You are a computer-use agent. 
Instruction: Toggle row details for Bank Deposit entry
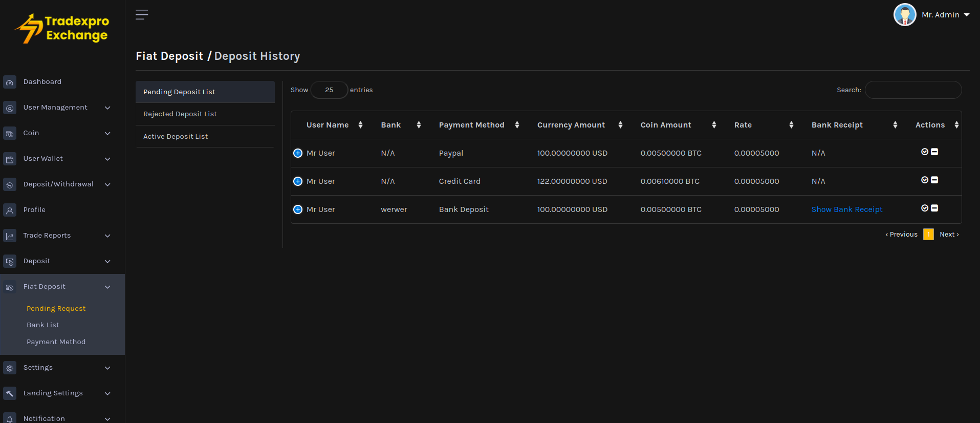coord(298,209)
